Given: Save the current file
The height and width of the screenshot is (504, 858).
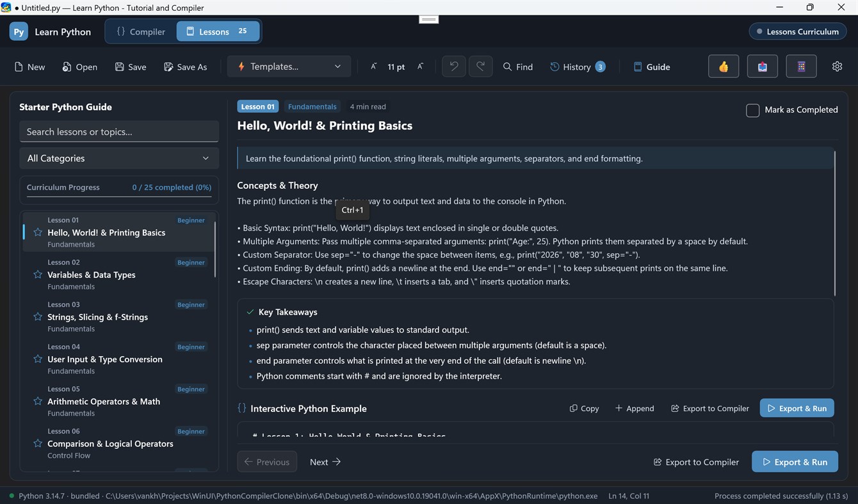Looking at the screenshot, I should [131, 67].
